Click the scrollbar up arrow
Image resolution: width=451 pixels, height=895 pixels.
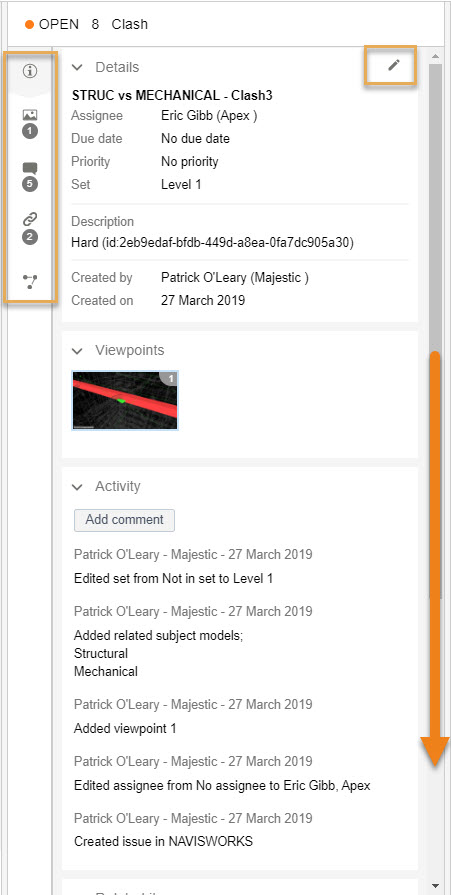436,56
